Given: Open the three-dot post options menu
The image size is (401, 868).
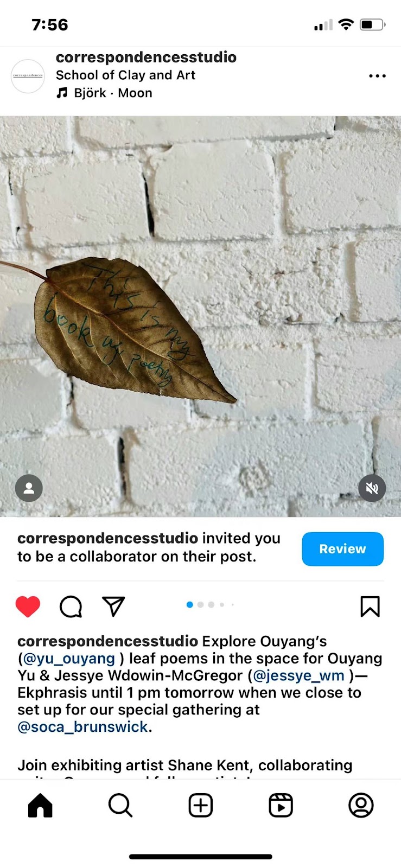Looking at the screenshot, I should tap(377, 76).
